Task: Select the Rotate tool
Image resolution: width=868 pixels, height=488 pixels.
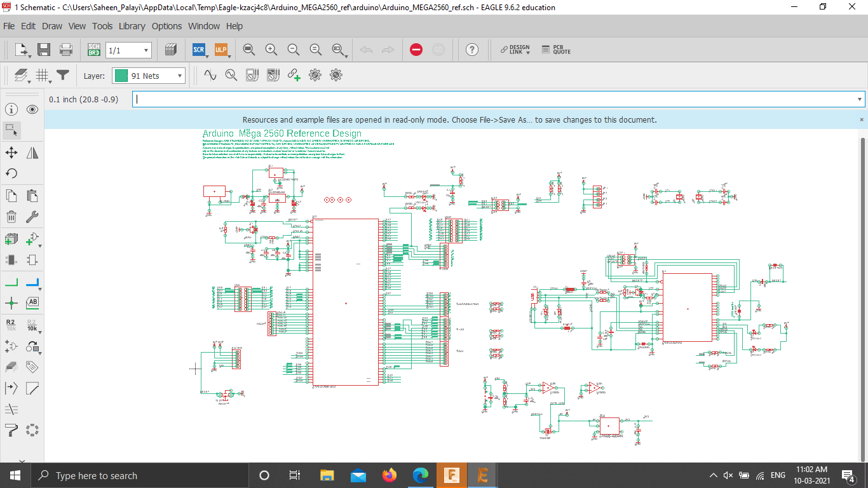Action: pyautogui.click(x=11, y=173)
